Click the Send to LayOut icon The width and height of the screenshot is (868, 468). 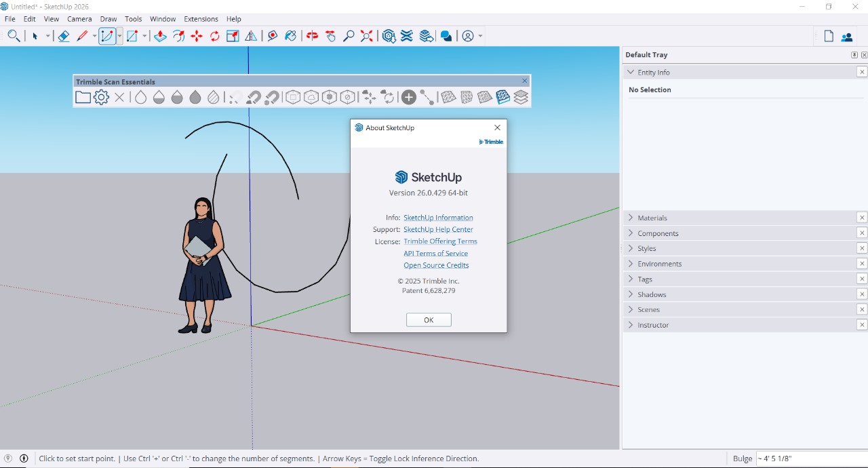(x=427, y=36)
